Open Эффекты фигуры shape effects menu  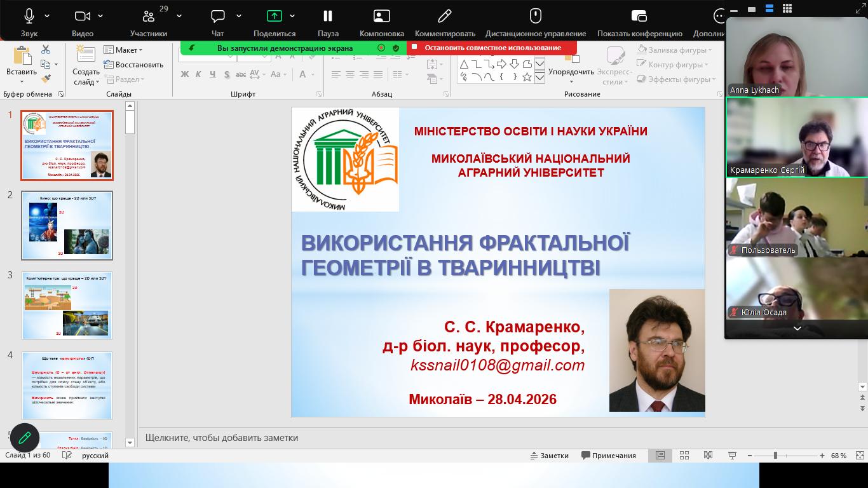click(x=675, y=79)
